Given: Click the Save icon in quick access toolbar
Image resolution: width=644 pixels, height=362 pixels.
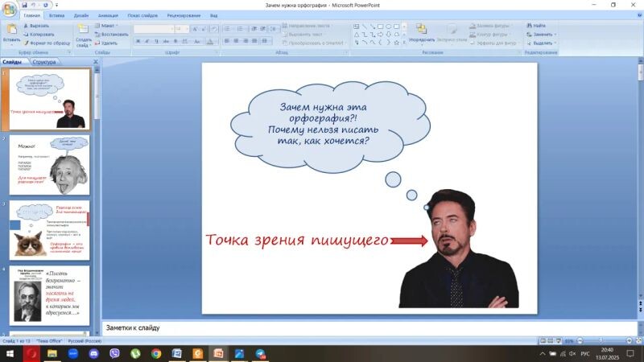Looking at the screenshot, I should (24, 5).
